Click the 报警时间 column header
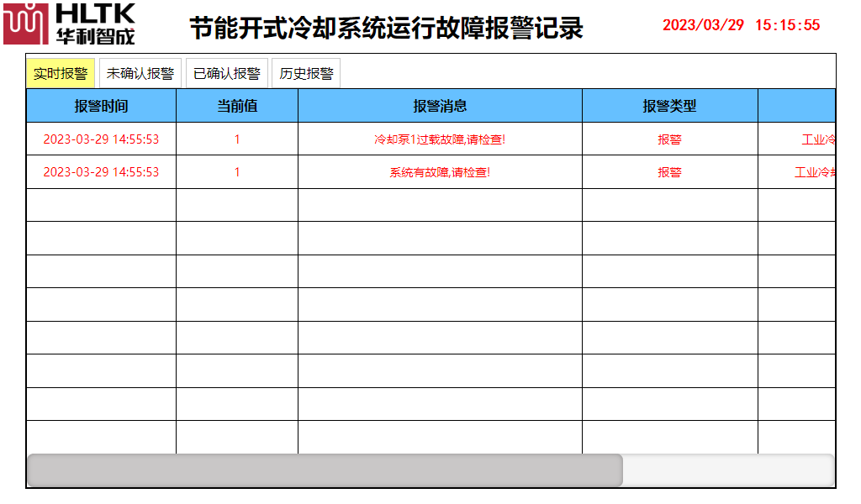 [x=101, y=106]
